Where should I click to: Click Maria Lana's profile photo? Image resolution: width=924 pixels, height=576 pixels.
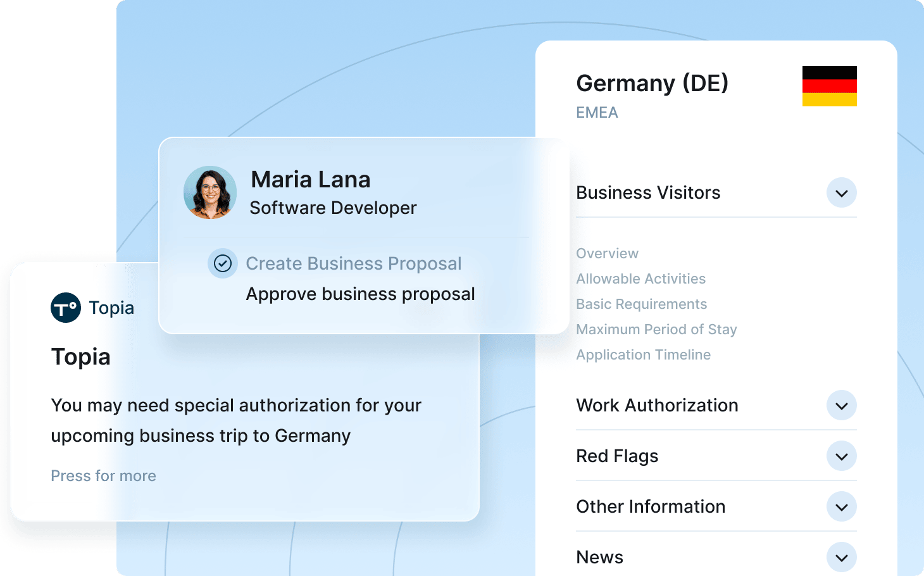click(x=210, y=192)
